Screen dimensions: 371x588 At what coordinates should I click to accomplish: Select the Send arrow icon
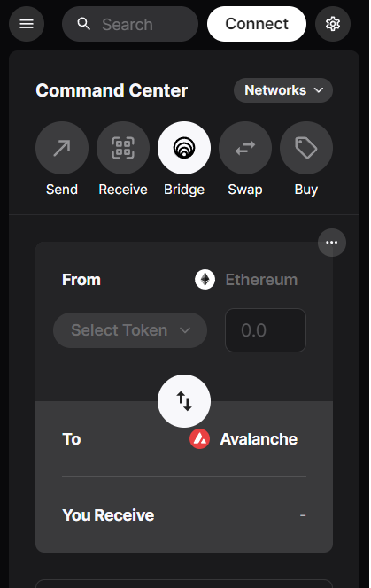tap(62, 148)
